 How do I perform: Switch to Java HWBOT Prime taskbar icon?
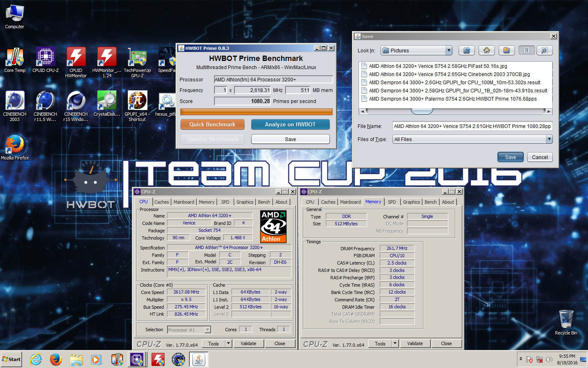click(199, 359)
